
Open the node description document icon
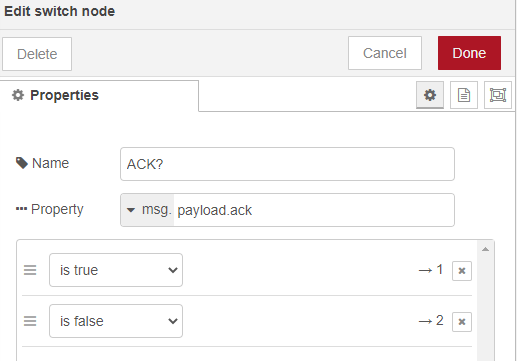(x=464, y=95)
